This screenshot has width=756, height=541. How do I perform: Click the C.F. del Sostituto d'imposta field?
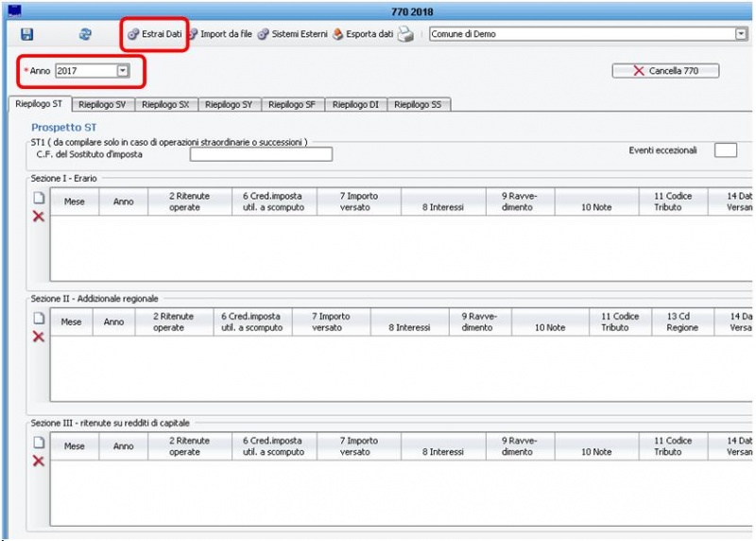tap(261, 154)
